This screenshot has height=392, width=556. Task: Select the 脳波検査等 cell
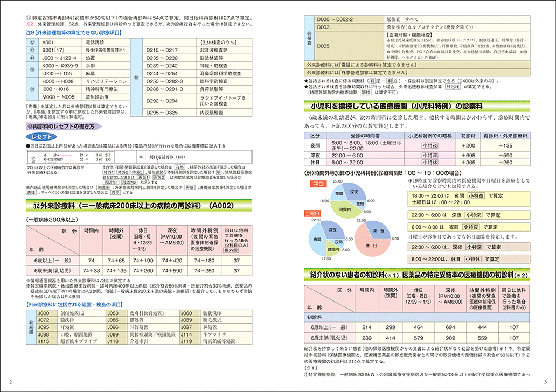(224, 58)
